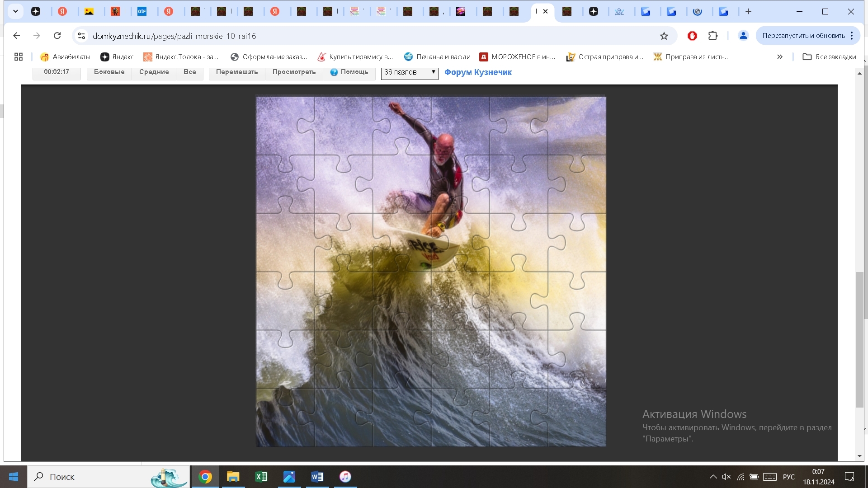This screenshot has width=868, height=488.
Task: Open Excel from the taskbar
Action: point(261,477)
